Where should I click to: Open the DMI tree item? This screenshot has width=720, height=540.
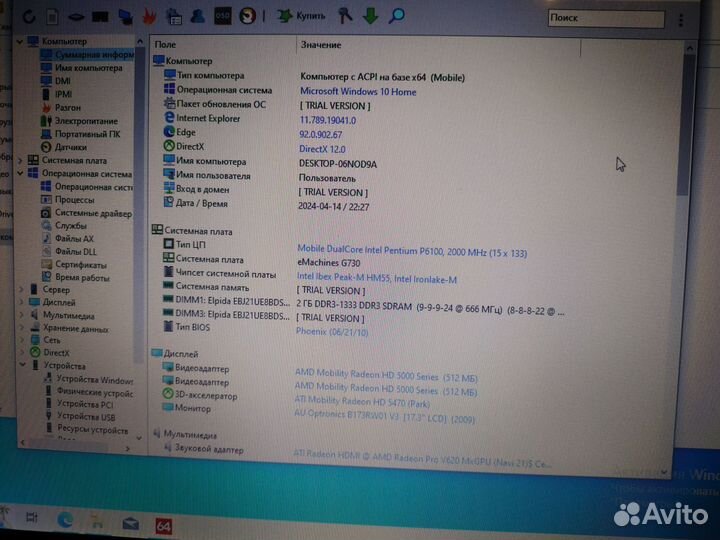click(x=62, y=81)
